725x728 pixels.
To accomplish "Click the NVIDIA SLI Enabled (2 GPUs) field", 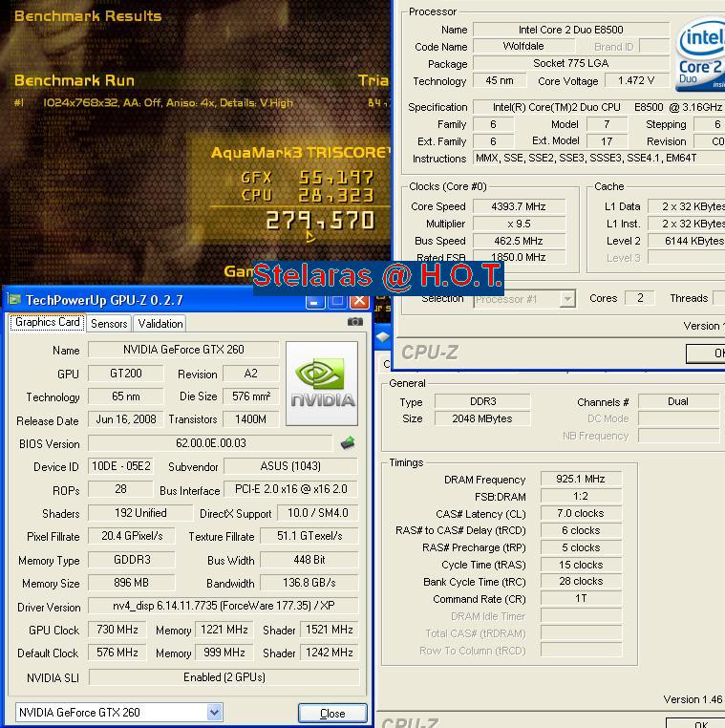I will [224, 677].
